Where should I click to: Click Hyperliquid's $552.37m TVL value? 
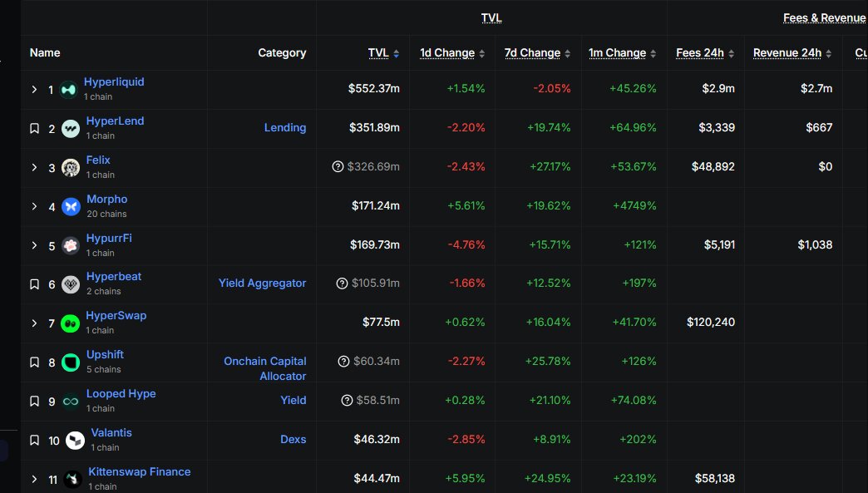pyautogui.click(x=373, y=88)
